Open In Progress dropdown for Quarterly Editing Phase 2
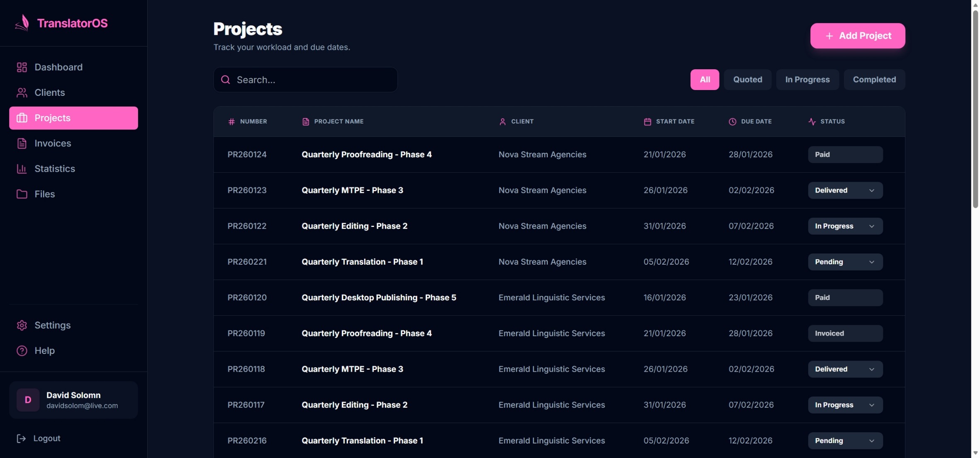This screenshot has height=458, width=980. (844, 226)
